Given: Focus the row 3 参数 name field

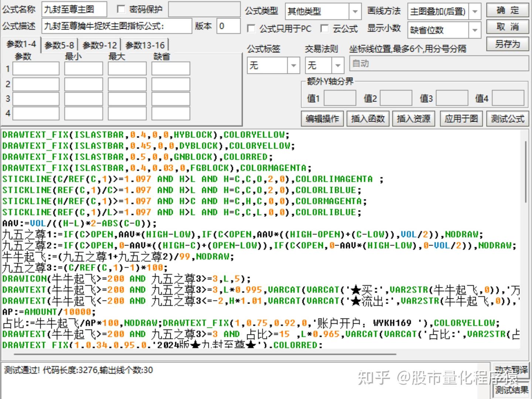Looking at the screenshot, I should coord(36,99).
